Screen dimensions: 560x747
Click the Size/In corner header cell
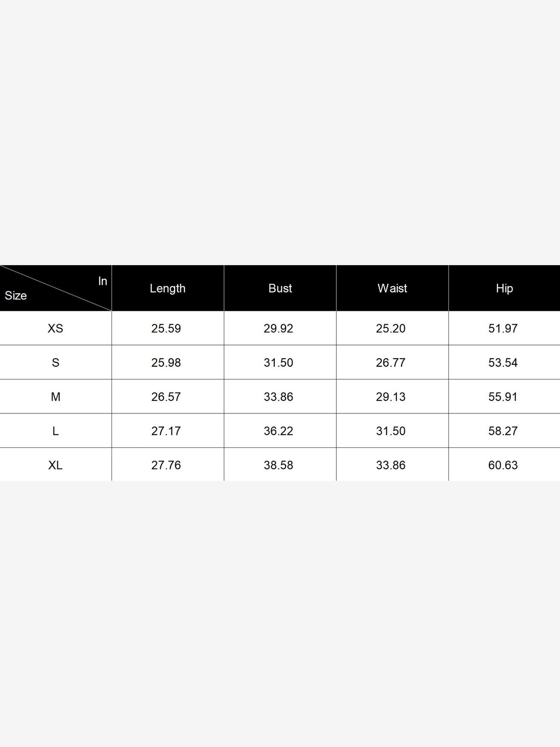tap(55, 288)
